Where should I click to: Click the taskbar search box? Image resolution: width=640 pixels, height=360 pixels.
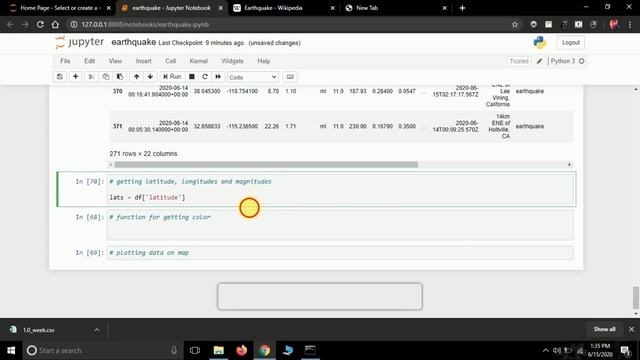(x=102, y=350)
